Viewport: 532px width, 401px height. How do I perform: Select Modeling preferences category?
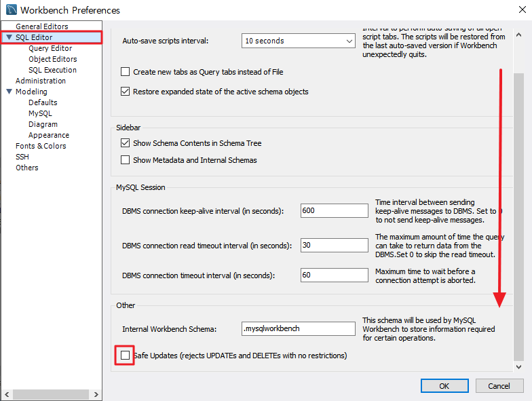[31, 92]
